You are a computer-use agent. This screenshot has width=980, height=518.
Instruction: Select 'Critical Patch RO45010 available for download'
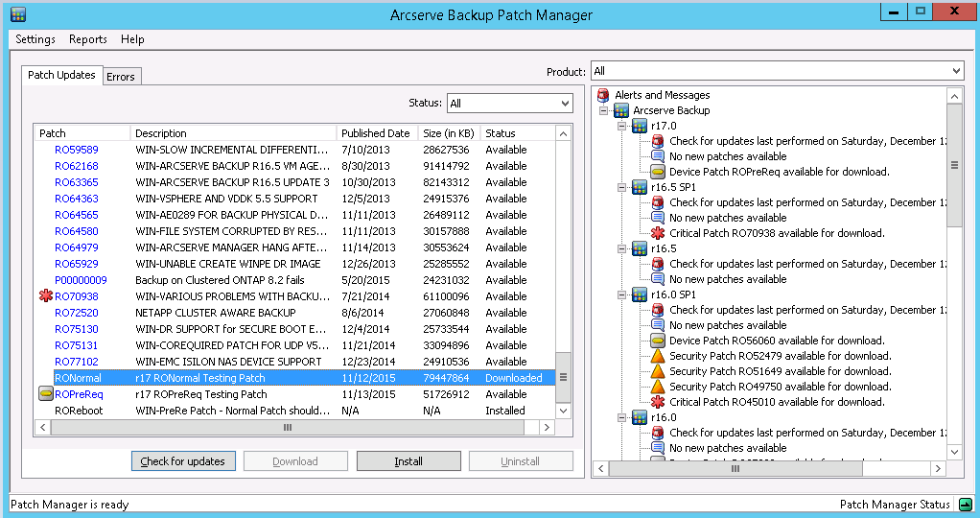[x=777, y=402]
